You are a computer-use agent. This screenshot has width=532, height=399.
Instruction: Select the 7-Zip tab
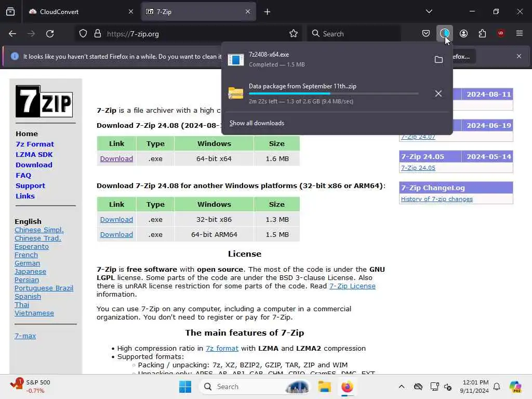[198, 12]
